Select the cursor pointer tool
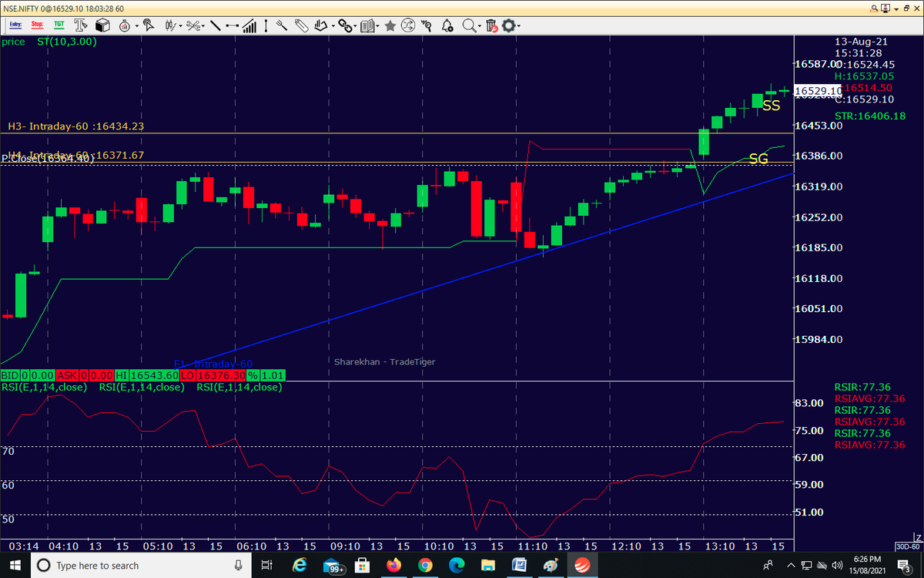The image size is (924, 578). click(147, 25)
